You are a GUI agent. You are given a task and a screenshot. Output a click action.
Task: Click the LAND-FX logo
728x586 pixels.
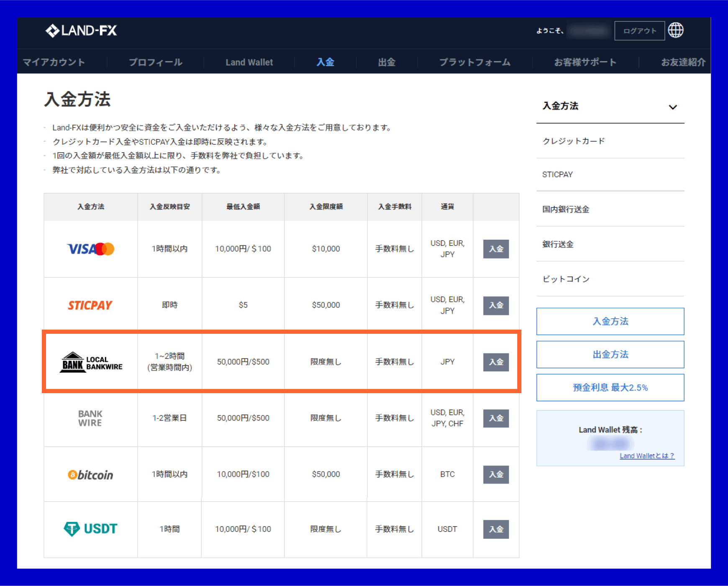(81, 31)
